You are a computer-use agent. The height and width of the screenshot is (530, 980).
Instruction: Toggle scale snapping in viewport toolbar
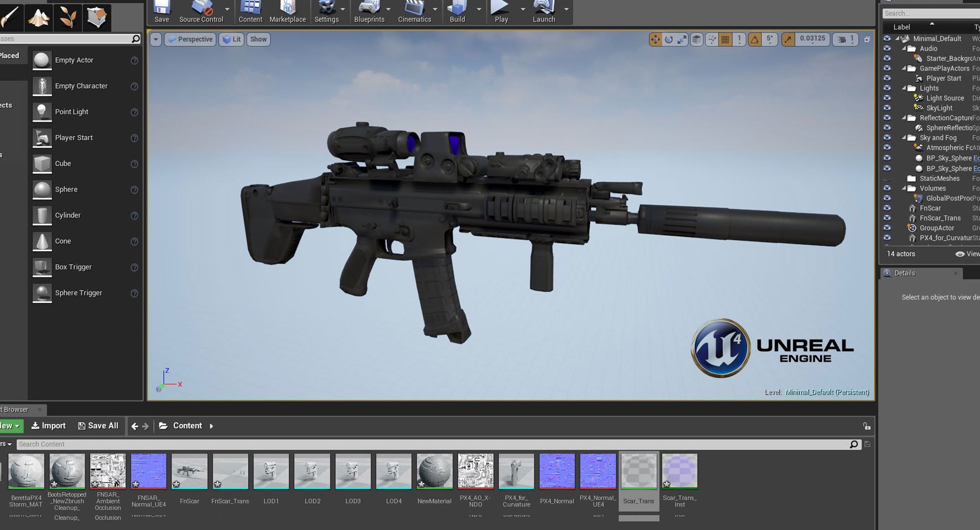pyautogui.click(x=788, y=39)
